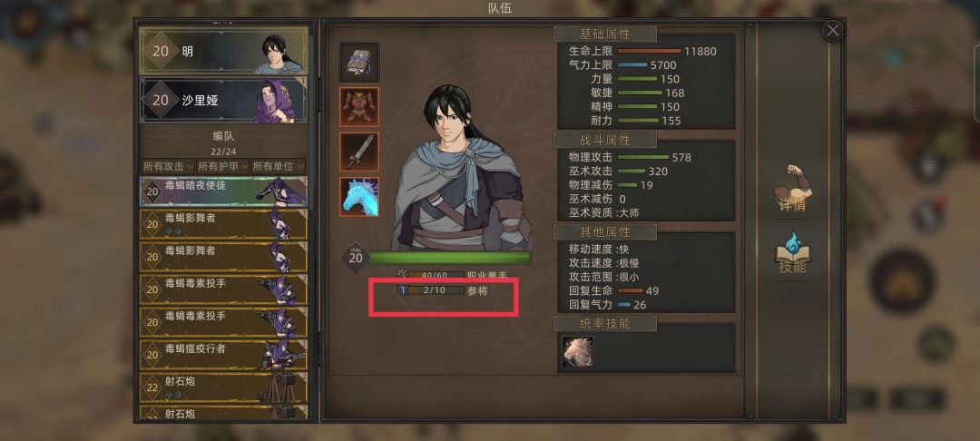The width and height of the screenshot is (980, 441).
Task: Open the book equipment slot
Action: point(358,63)
